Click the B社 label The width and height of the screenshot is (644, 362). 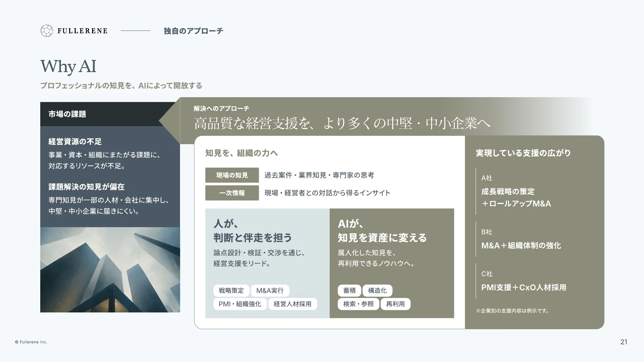(x=487, y=232)
